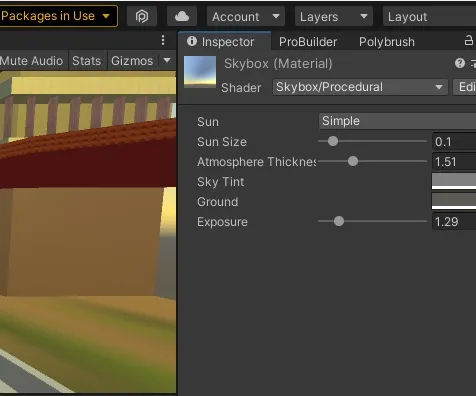Open the Account dropdown

246,16
